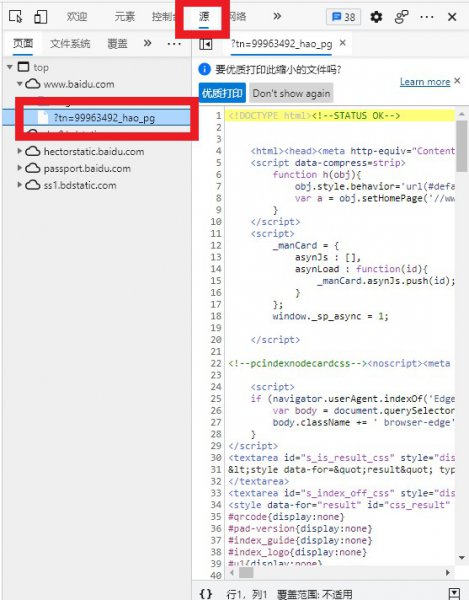
Task: Open the DevTools three-dot customize menu
Action: pos(427,17)
